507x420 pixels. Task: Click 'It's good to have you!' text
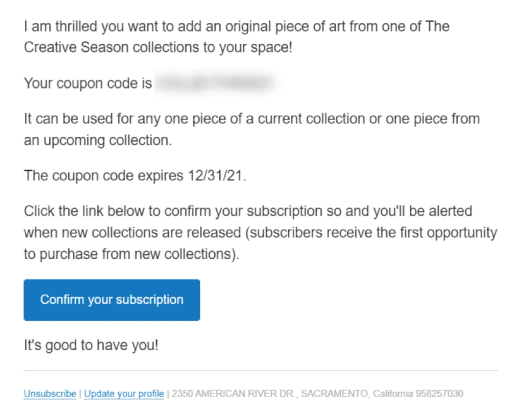[x=91, y=345]
